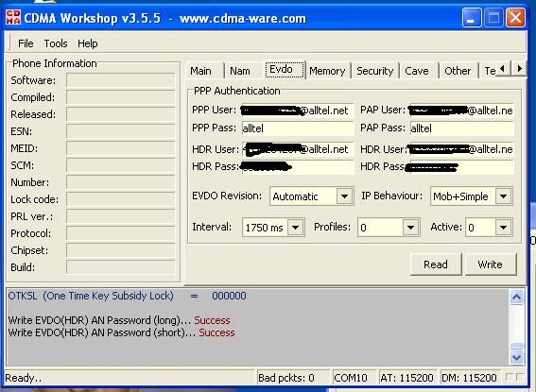The width and height of the screenshot is (536, 392).
Task: Click the log scroll up arrow
Action: tap(516, 298)
